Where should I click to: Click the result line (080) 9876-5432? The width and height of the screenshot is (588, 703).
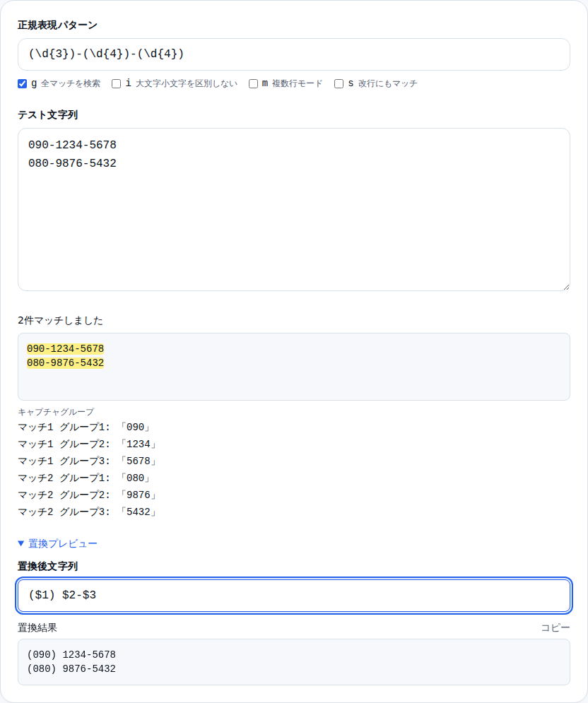click(x=71, y=669)
